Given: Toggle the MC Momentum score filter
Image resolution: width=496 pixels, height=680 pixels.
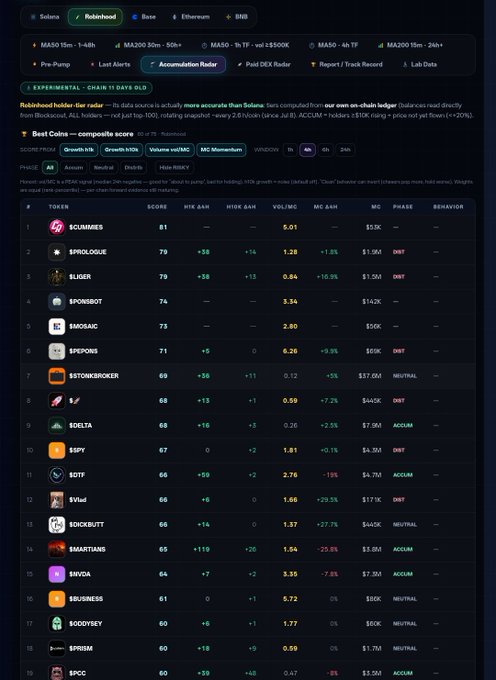Looking at the screenshot, I should tap(221, 150).
